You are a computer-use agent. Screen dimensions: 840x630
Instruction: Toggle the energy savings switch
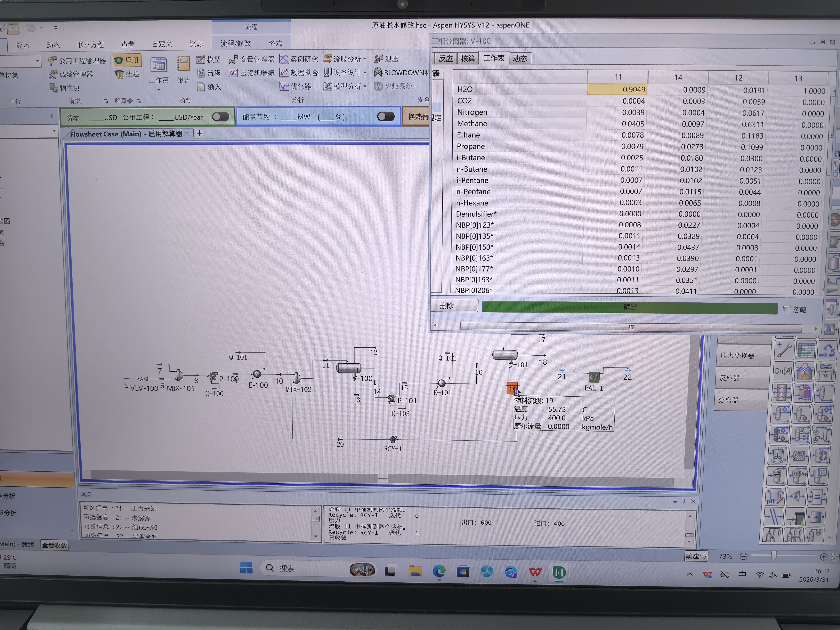tap(386, 116)
